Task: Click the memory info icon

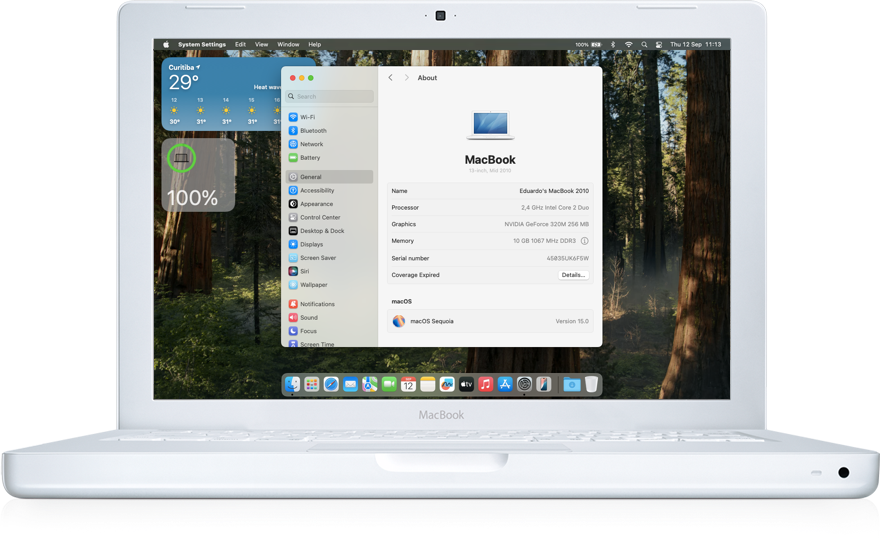Action: point(584,241)
